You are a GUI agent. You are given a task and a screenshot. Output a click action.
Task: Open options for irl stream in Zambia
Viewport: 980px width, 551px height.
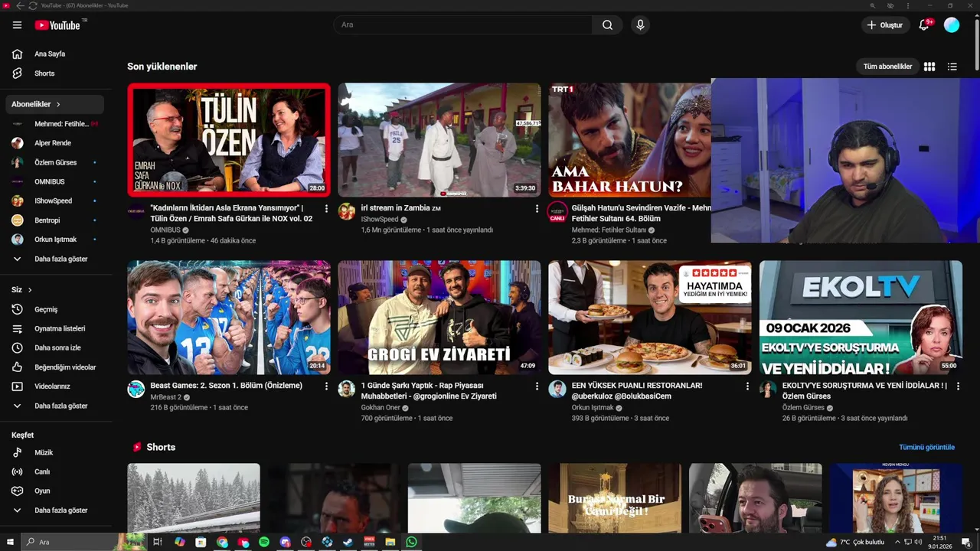(537, 208)
